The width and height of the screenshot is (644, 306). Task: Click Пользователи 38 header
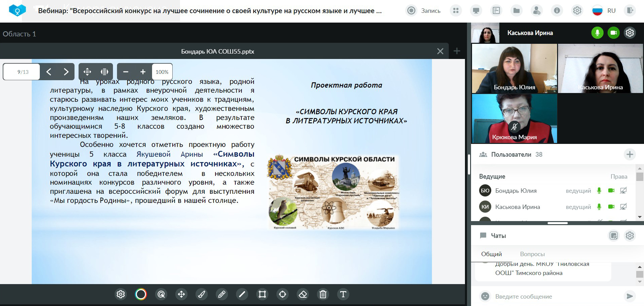coord(511,154)
